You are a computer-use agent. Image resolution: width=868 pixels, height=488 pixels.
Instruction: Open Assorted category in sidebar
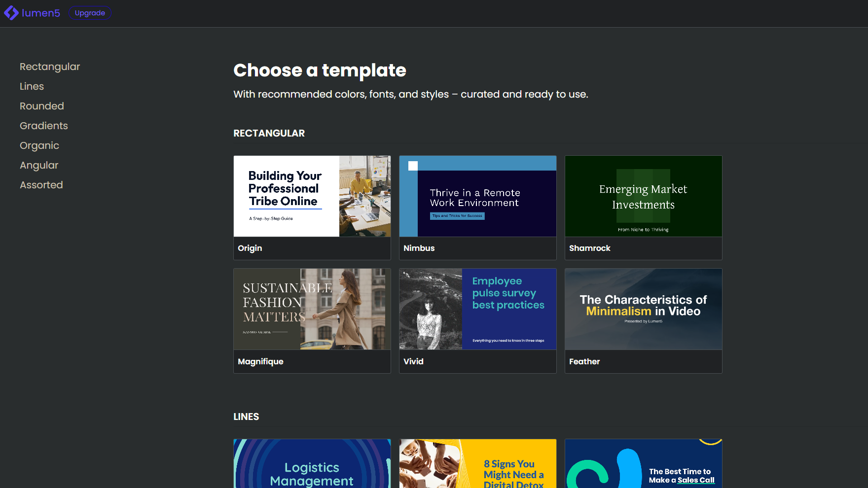tap(41, 185)
